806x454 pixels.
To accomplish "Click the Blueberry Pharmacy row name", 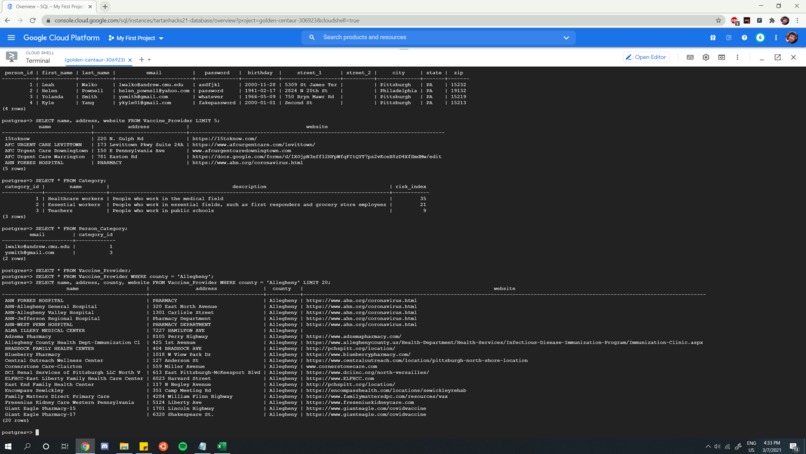I will pyautogui.click(x=32, y=354).
